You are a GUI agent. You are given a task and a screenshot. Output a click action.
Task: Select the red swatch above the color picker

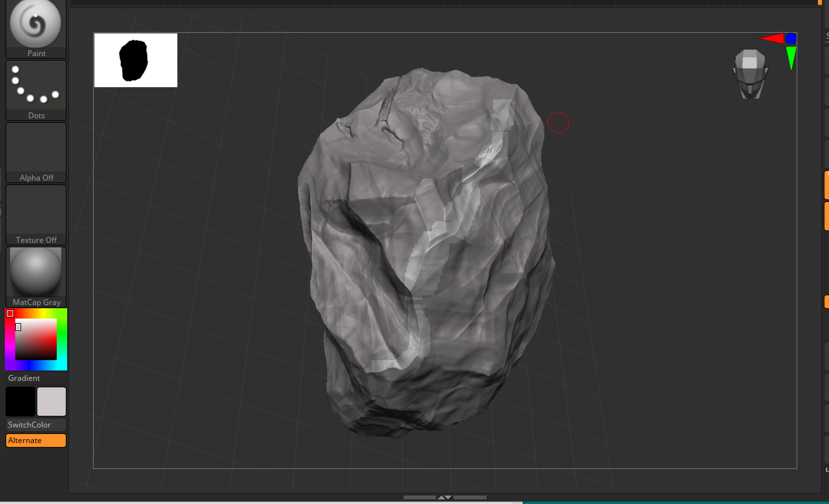pyautogui.click(x=10, y=313)
